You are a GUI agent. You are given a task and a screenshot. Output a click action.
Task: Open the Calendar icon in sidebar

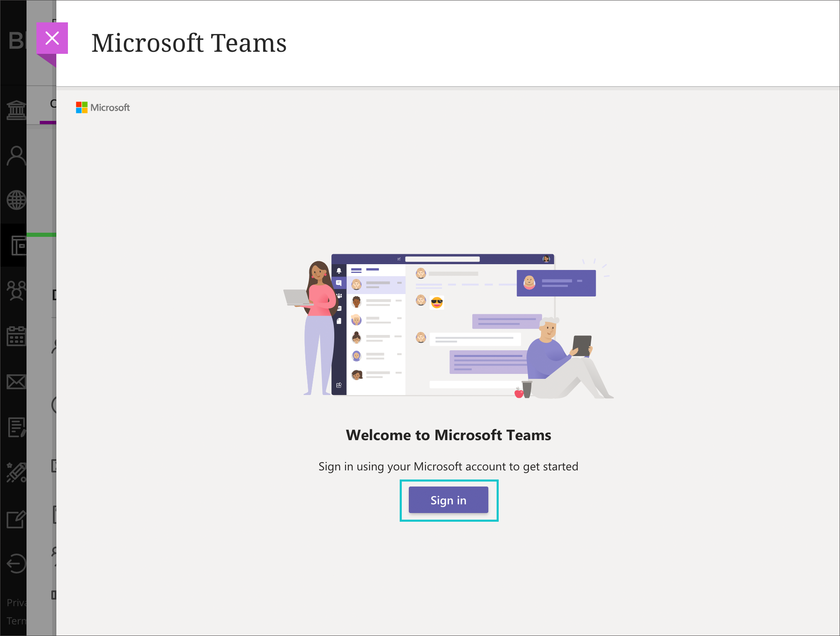click(16, 336)
